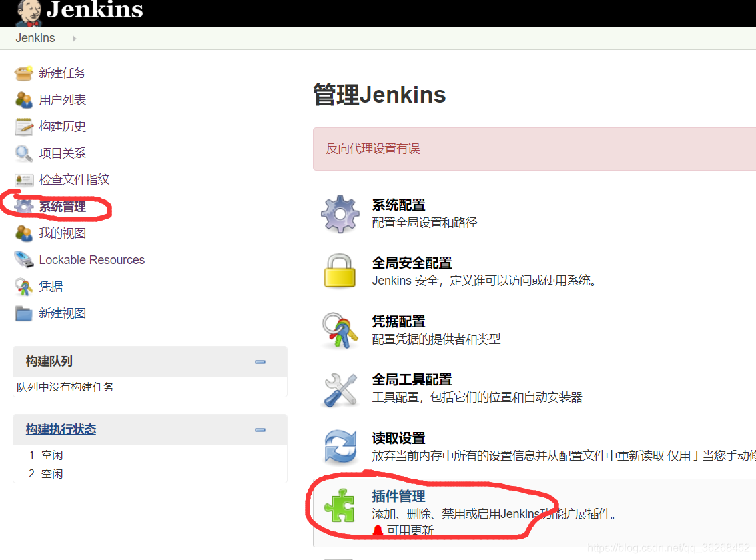Expand the Jenkins breadcrumb arrow menu
Image resolution: width=756 pixels, height=560 pixels.
(x=74, y=39)
